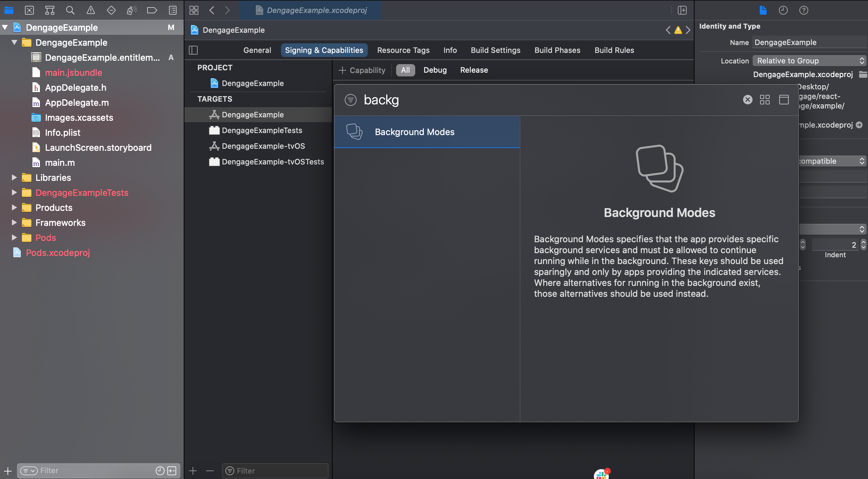Add an editor on the right
The image size is (868, 479).
pos(682,10)
